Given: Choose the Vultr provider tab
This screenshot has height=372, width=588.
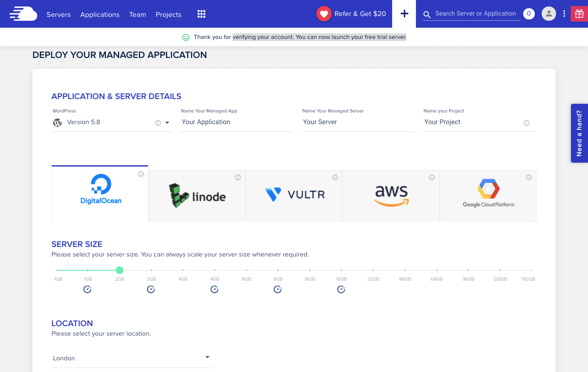Looking at the screenshot, I should (294, 196).
